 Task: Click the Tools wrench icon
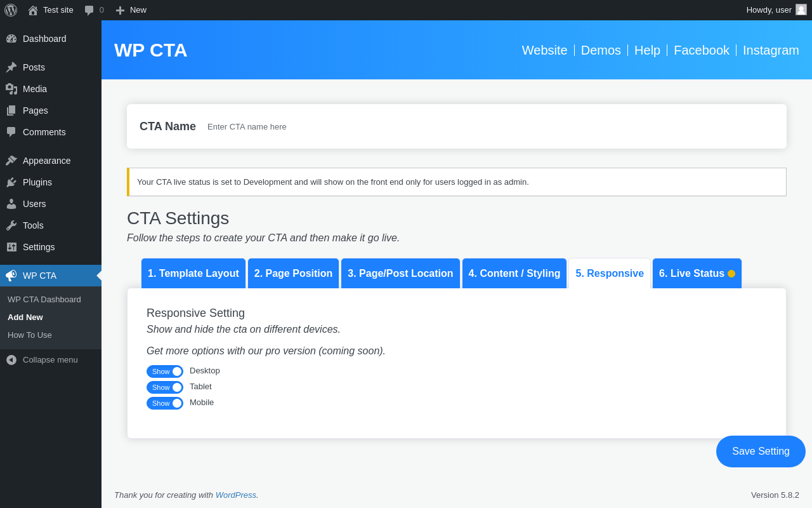(11, 225)
